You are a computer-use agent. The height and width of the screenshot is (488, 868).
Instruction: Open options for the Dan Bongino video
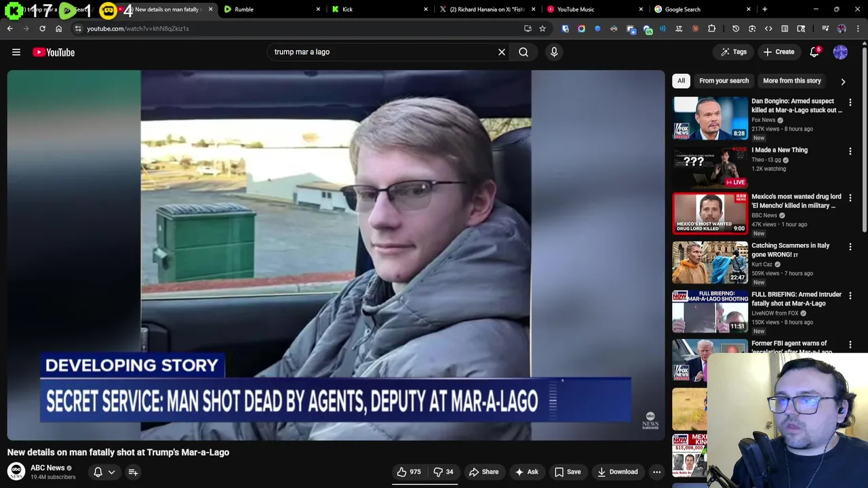coord(850,102)
